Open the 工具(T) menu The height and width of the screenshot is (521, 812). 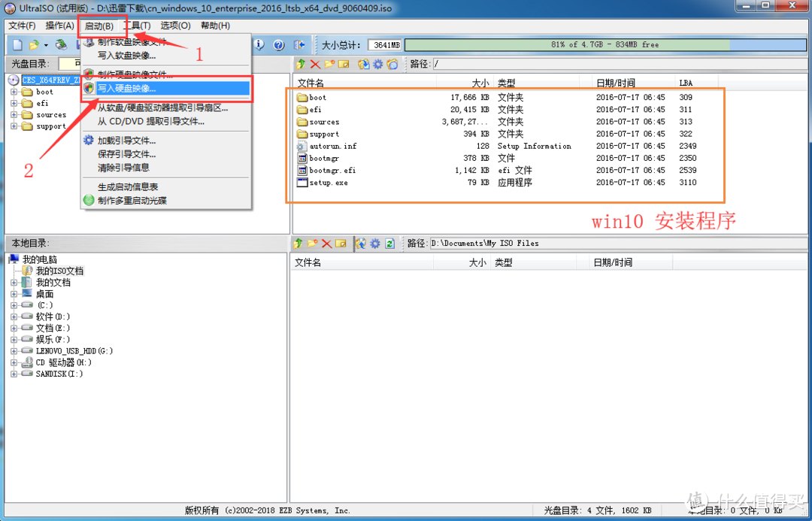click(x=137, y=26)
